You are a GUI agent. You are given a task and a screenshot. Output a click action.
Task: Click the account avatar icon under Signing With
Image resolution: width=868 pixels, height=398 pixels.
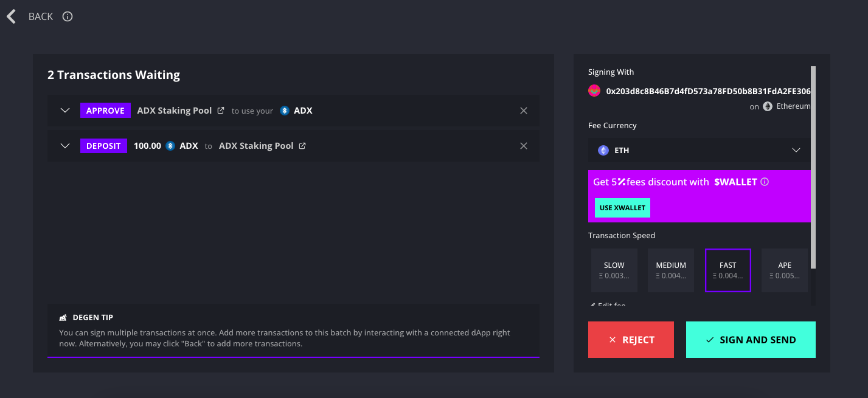click(x=594, y=91)
